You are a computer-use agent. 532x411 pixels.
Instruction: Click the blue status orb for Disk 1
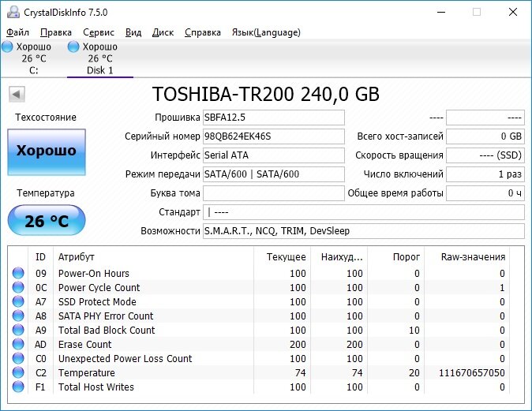point(73,47)
